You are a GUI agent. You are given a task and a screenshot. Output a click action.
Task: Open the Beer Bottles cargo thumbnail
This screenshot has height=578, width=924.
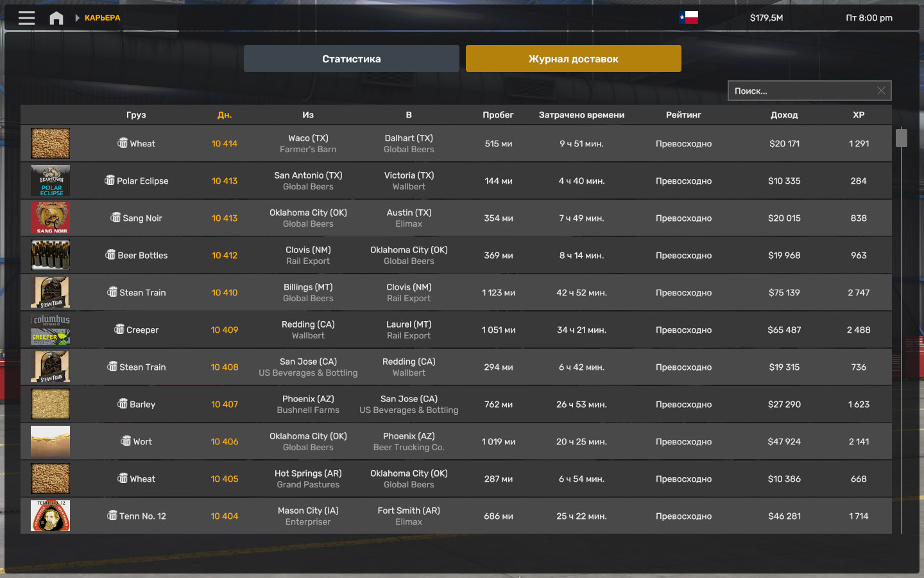50,255
